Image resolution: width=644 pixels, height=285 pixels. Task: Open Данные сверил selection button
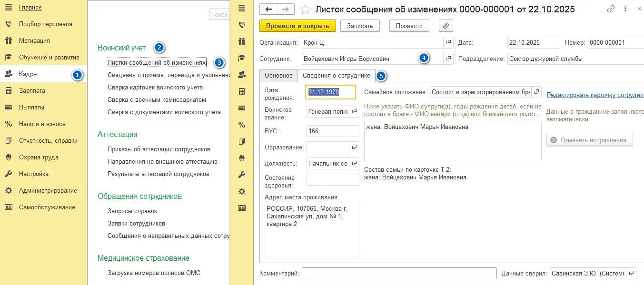click(x=631, y=274)
